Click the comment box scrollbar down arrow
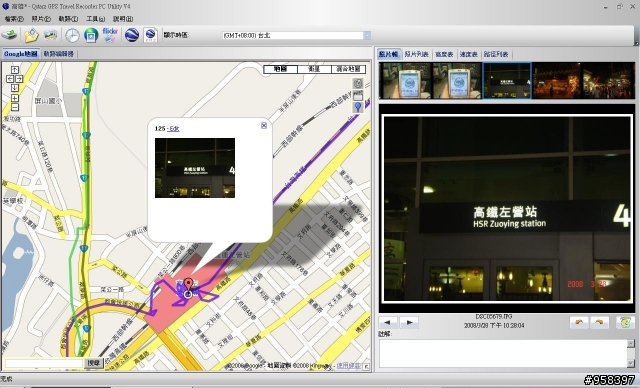 (x=631, y=364)
